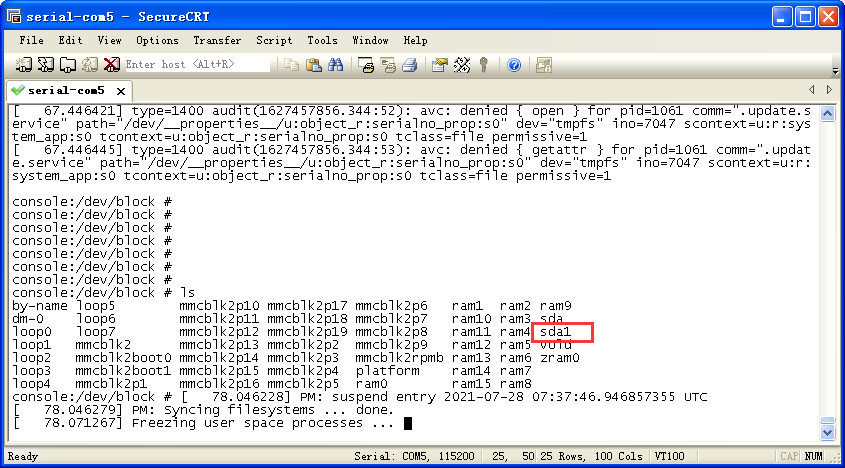845x468 pixels.
Task: Click the Disconnect icon with red X
Action: (111, 65)
